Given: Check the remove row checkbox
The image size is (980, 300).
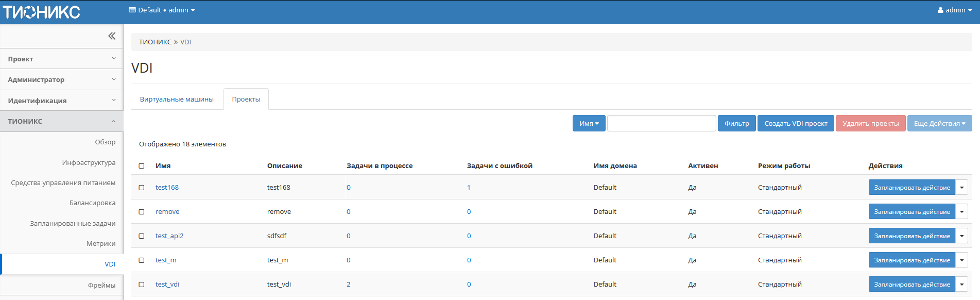Looking at the screenshot, I should pos(142,212).
